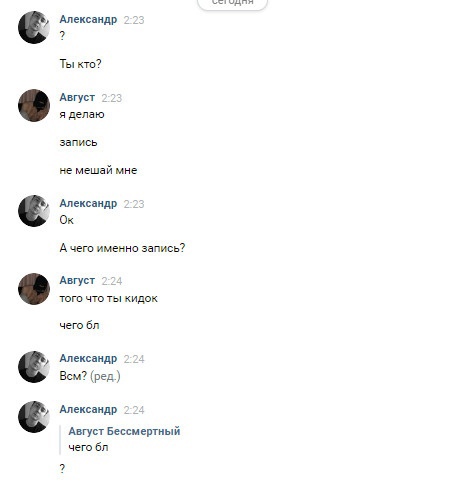Viewport: 457px width, 493px height.
Task: Click Александр's avatar next to quoted reply
Action: [34, 417]
